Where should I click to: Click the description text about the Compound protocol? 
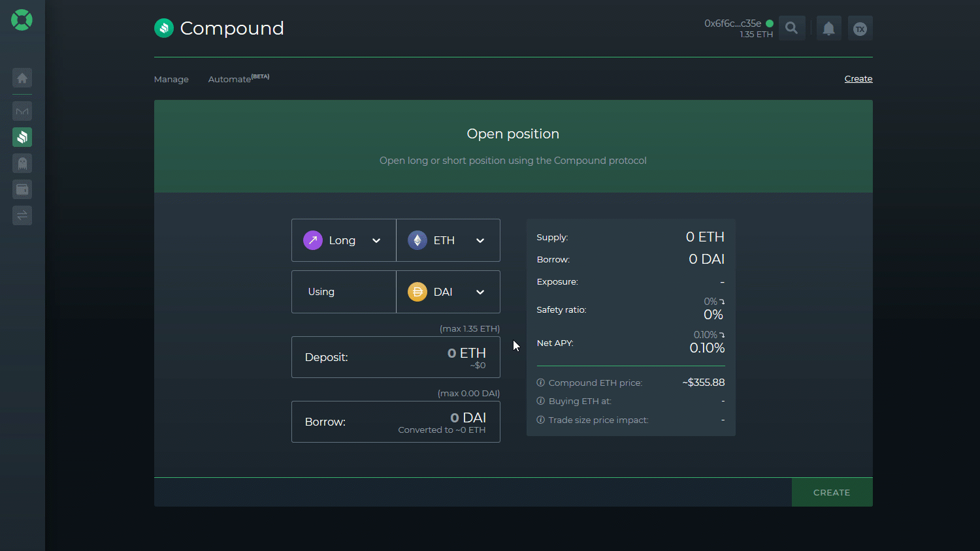coord(513,161)
